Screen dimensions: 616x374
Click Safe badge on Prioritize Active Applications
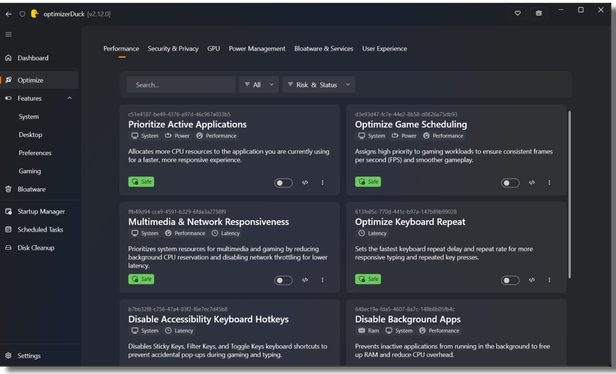141,182
